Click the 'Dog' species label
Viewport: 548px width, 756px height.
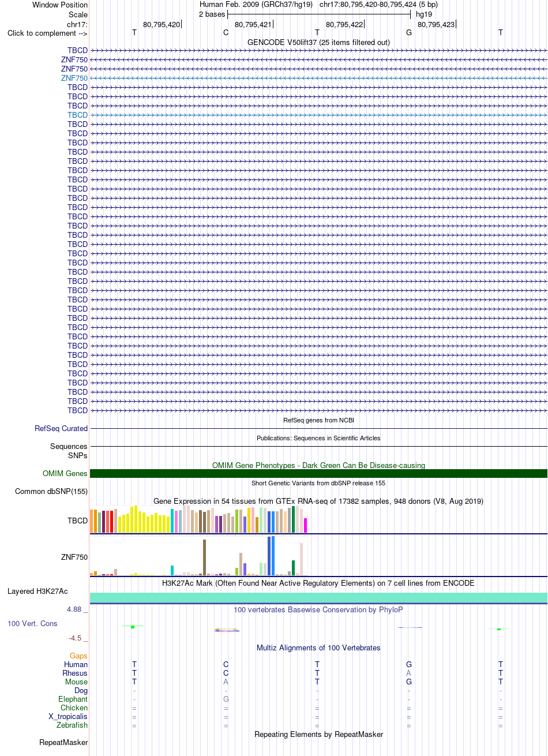[81, 691]
